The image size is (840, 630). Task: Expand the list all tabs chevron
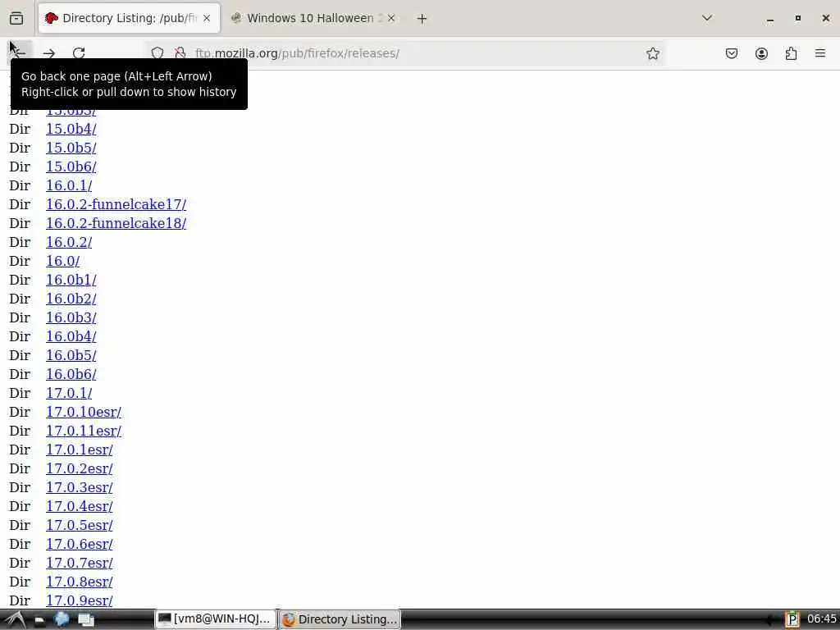707,18
